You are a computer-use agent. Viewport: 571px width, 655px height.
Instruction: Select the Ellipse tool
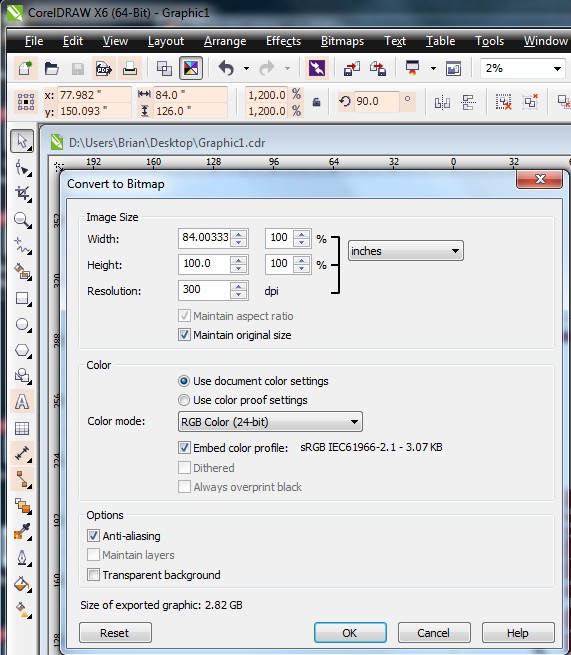[22, 325]
